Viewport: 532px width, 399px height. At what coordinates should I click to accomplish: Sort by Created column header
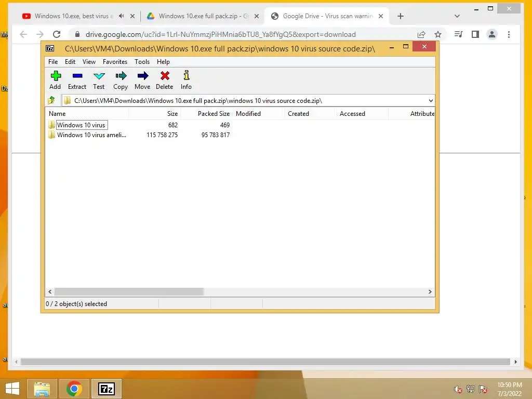point(310,114)
